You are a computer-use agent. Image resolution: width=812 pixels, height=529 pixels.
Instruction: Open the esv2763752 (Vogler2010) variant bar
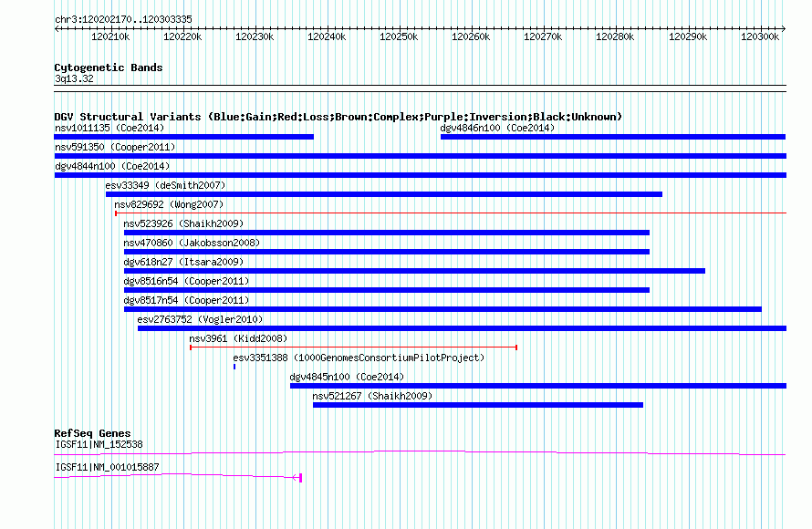point(462,328)
